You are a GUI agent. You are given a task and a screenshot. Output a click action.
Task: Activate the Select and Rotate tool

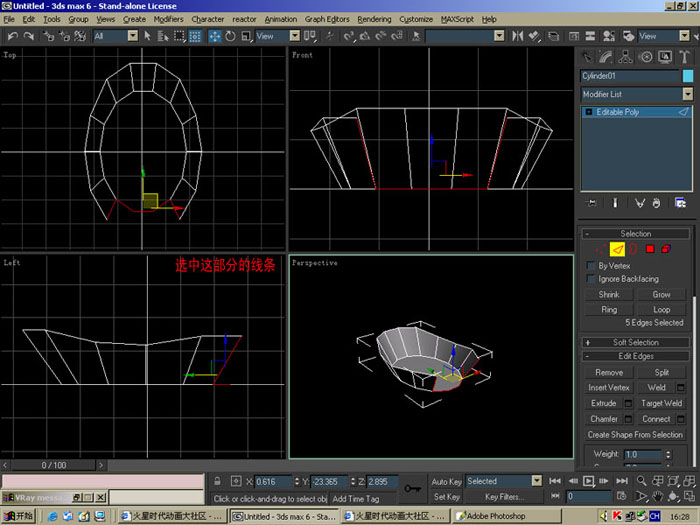pyautogui.click(x=230, y=36)
